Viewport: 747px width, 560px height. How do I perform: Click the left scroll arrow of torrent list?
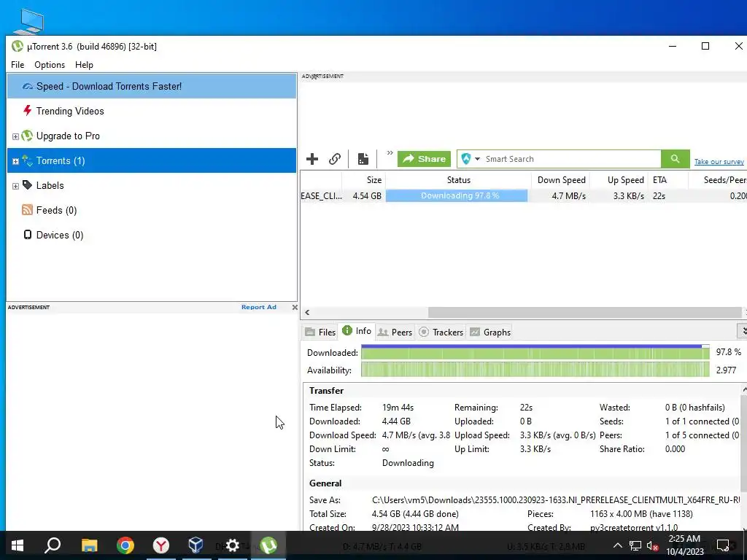coord(307,312)
